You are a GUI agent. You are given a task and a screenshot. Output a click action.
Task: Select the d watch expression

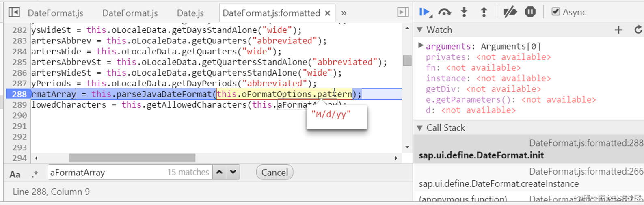click(471, 110)
